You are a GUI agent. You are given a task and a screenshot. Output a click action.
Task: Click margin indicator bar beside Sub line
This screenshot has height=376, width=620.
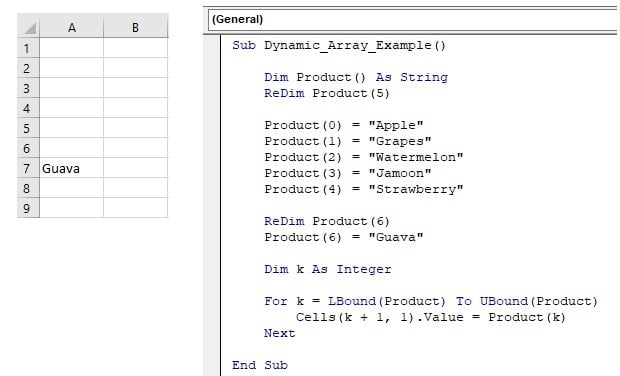[212, 45]
